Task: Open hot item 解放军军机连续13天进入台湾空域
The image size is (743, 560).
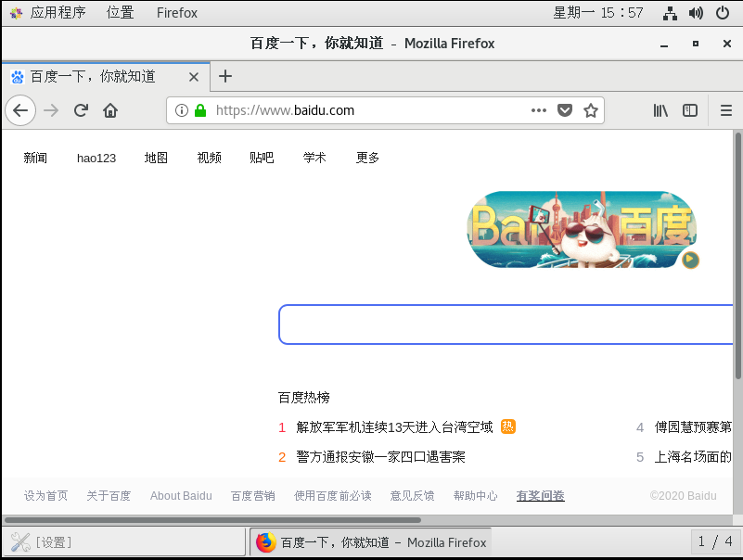Action: pyautogui.click(x=394, y=427)
